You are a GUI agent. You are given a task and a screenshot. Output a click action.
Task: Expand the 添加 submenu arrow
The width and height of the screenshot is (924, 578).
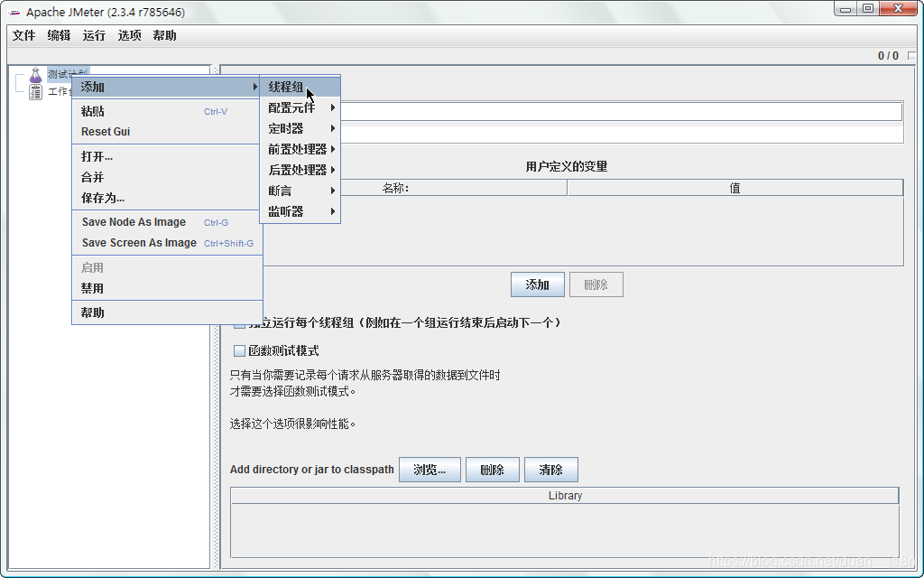tap(254, 87)
